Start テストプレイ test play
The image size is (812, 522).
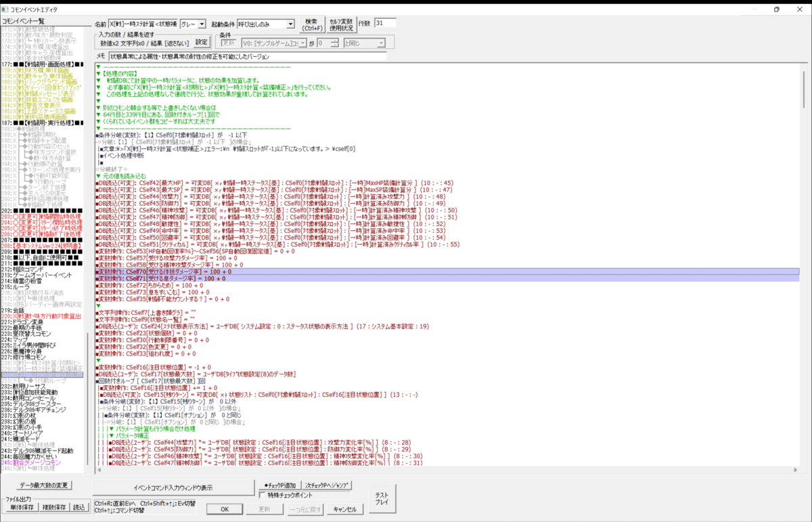click(382, 498)
